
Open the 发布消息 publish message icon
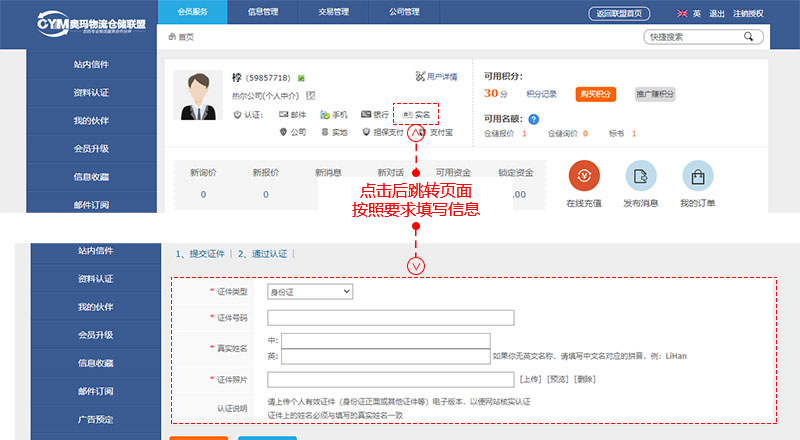click(641, 176)
